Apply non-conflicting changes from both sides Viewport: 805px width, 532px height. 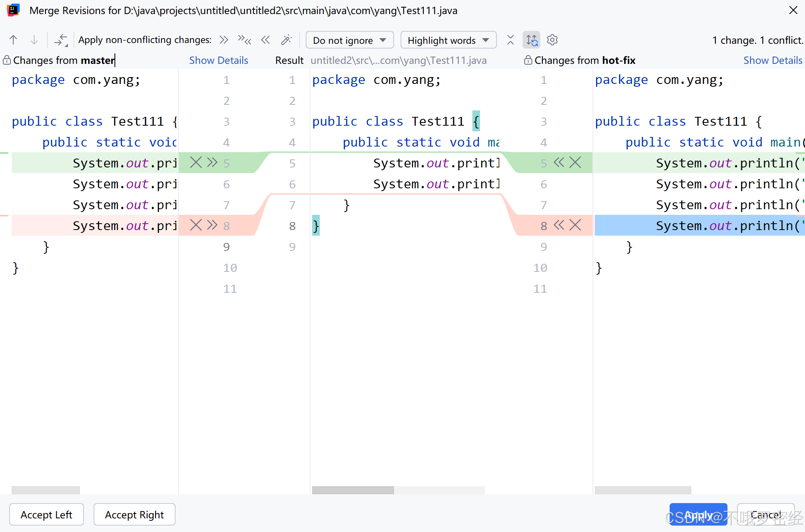(244, 40)
